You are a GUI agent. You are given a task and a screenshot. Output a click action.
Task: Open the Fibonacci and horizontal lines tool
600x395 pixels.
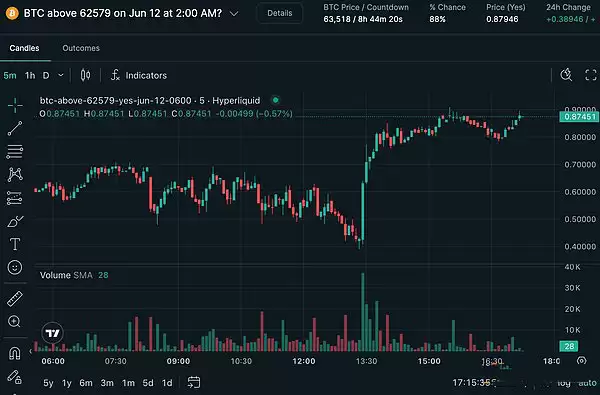click(15, 152)
